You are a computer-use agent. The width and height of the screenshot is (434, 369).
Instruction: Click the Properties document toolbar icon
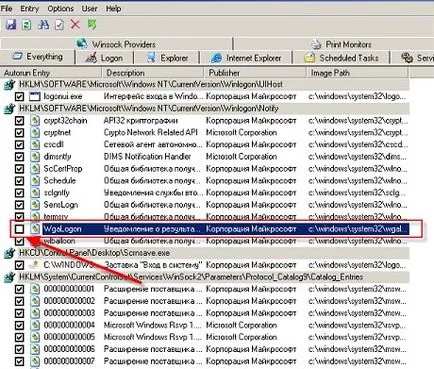(x=59, y=25)
